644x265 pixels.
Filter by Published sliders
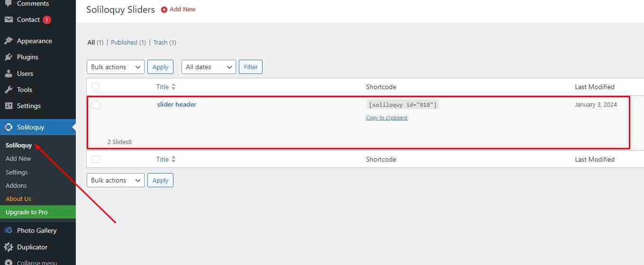coord(128,42)
